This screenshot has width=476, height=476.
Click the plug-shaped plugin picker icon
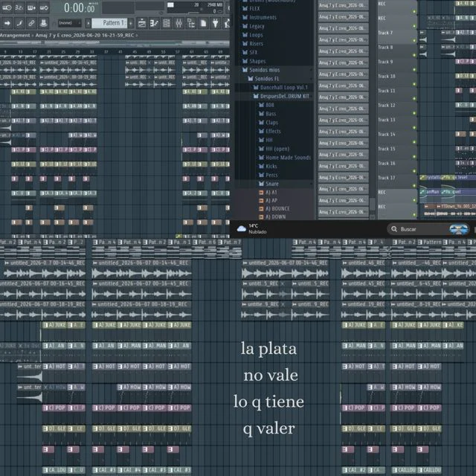215,23
